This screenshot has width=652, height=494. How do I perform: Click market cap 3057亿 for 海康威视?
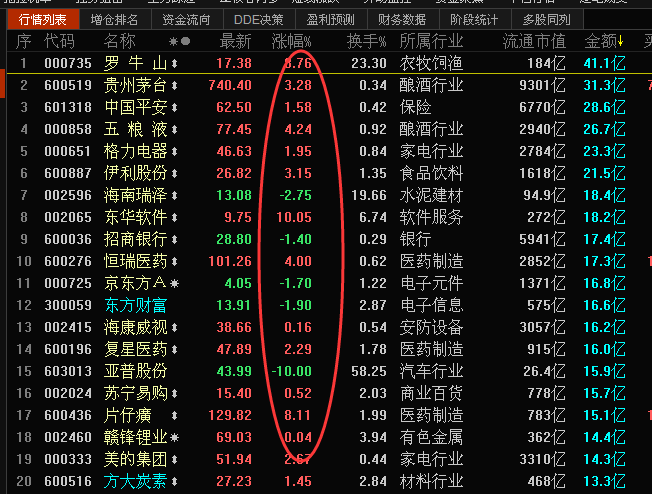coord(542,328)
